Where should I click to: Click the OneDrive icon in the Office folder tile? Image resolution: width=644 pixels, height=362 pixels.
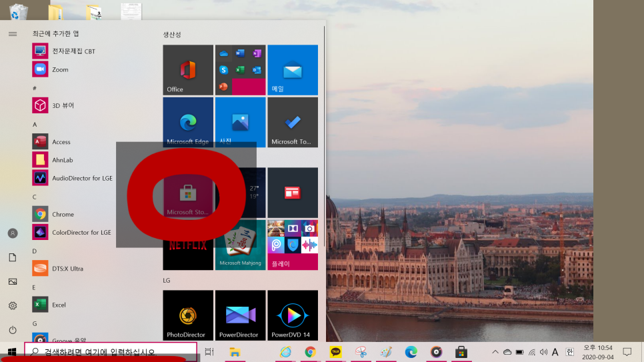point(223,53)
